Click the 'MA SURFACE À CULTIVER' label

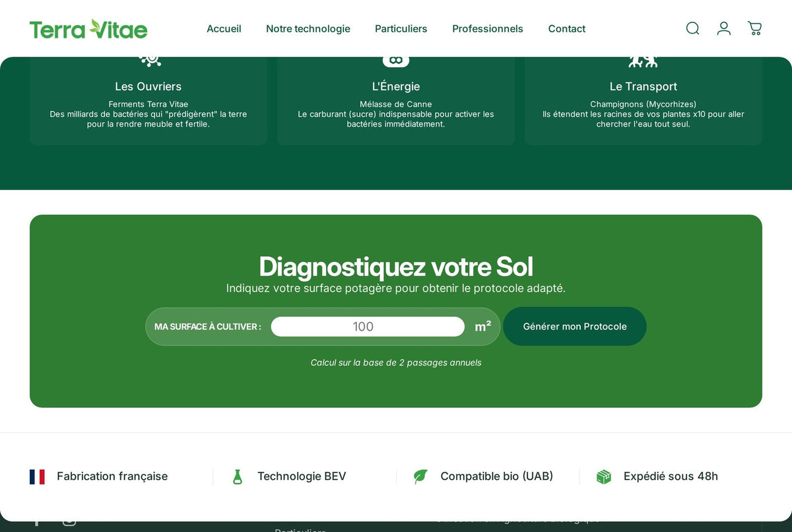coord(208,327)
